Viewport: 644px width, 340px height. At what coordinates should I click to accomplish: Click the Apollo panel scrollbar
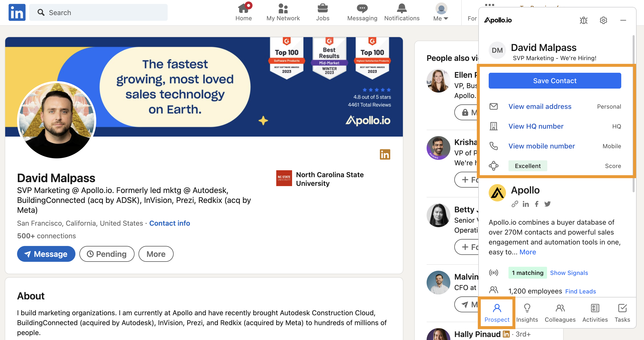(634, 114)
